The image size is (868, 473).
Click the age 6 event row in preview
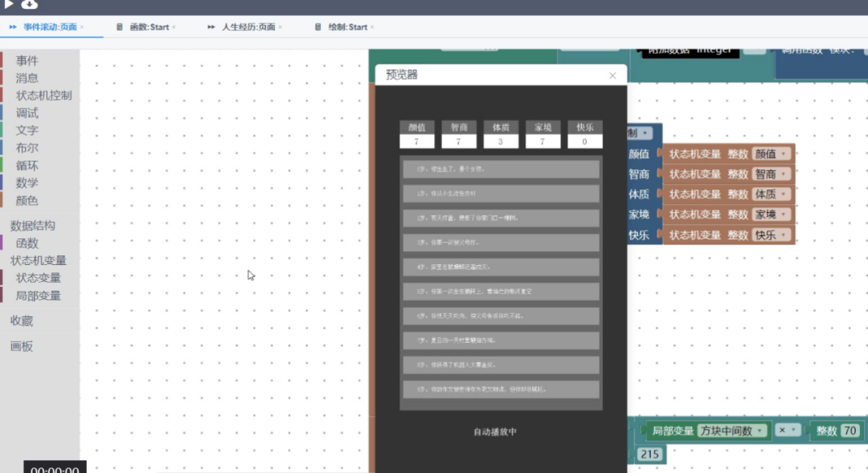point(501,316)
